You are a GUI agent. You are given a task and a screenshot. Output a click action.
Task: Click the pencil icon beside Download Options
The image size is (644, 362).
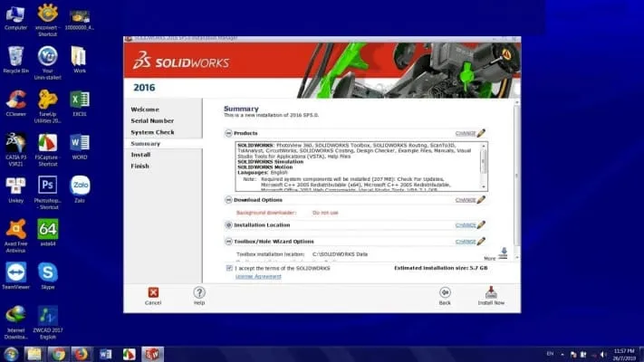(481, 199)
